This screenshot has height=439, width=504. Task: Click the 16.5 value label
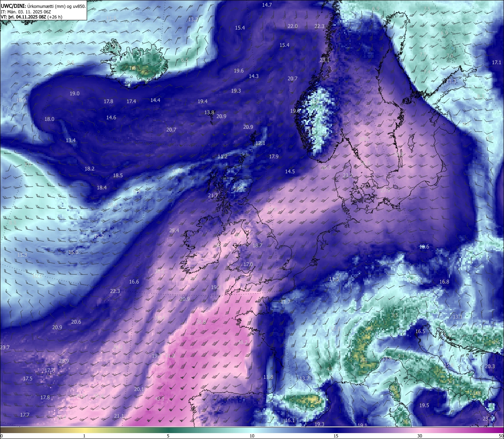click(421, 332)
